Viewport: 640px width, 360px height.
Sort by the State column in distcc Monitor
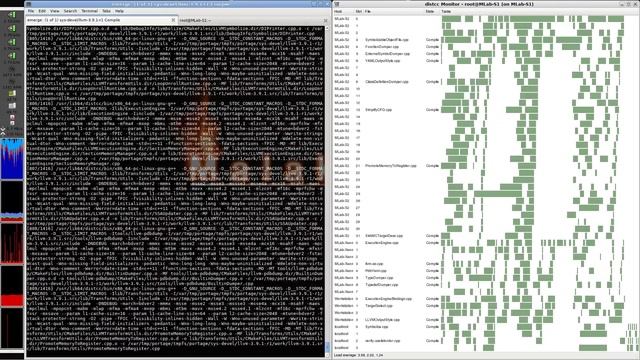click(x=432, y=11)
